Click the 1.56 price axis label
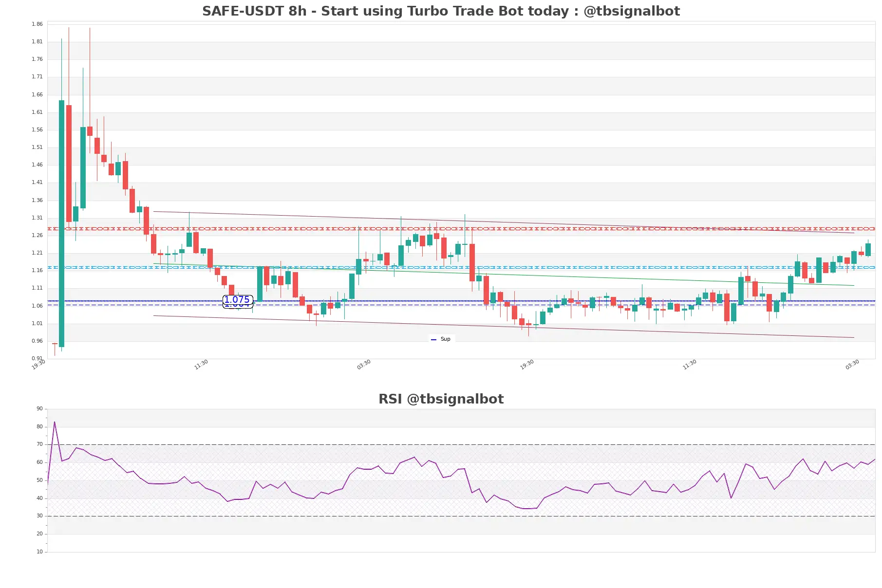The height and width of the screenshot is (588, 882). (37, 129)
